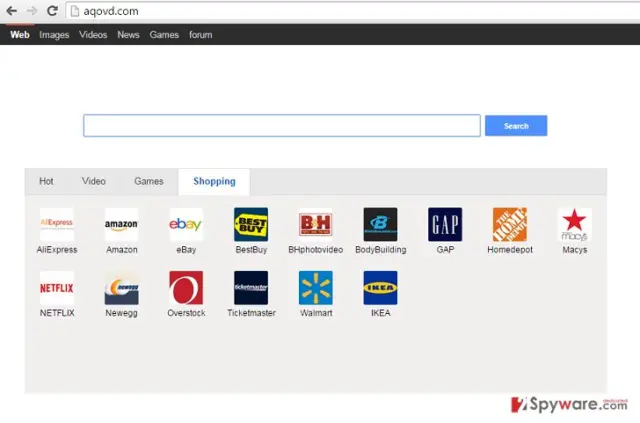This screenshot has width=640, height=423.
Task: Open the eBay shortcut icon
Action: click(x=186, y=224)
